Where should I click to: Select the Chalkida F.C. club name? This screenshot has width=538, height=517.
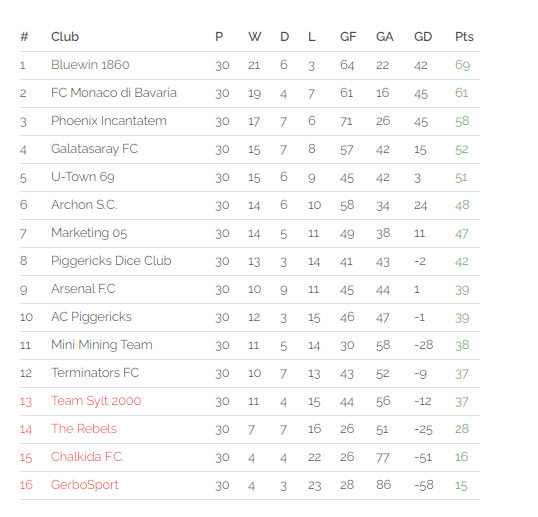(87, 457)
